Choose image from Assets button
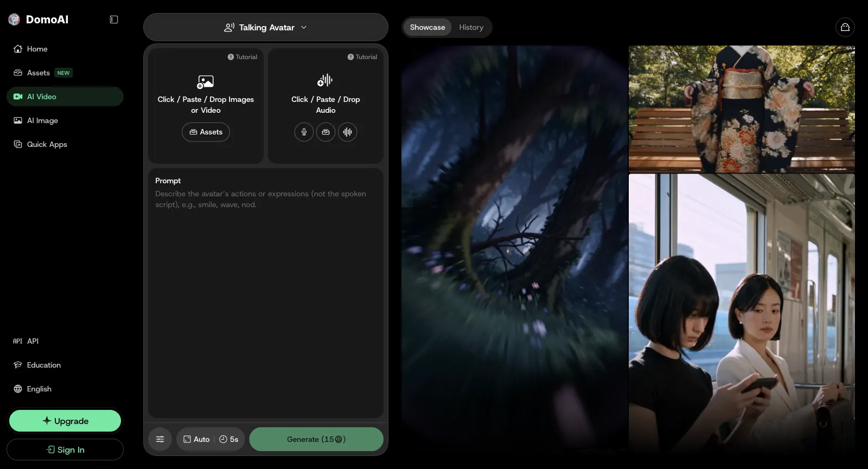The height and width of the screenshot is (469, 868). click(206, 132)
